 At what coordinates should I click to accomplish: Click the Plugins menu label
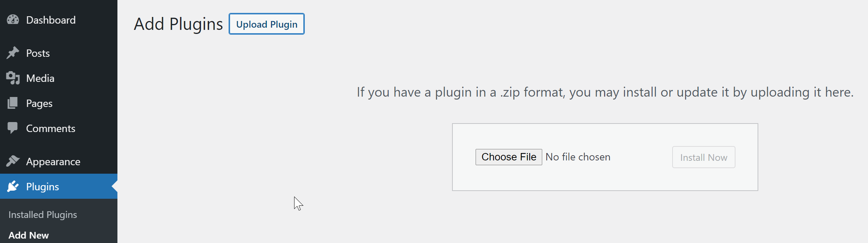42,187
